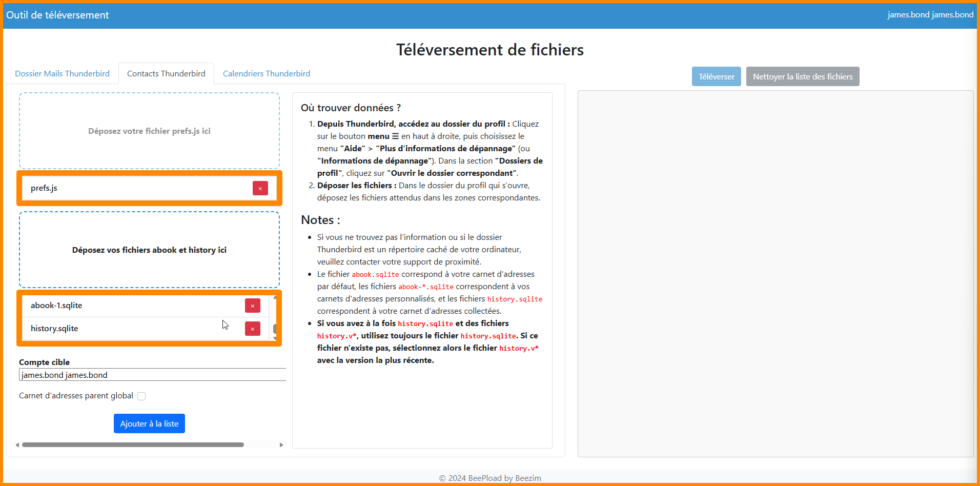
Task: Open james.bond user menu in header
Action: pyautogui.click(x=930, y=15)
